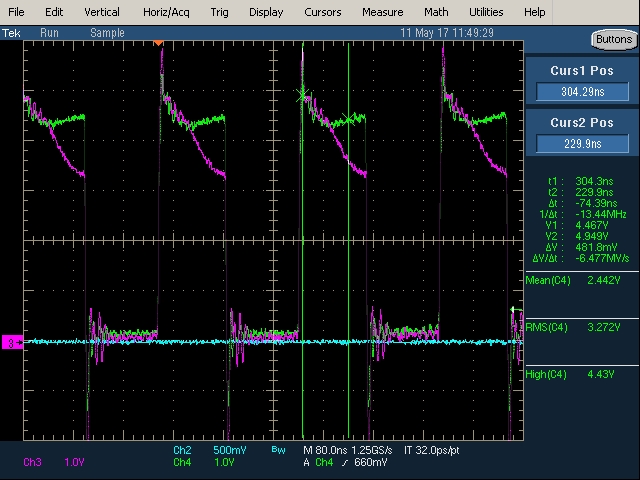Click the ΔV/Δt -6.477MV/s readout
Screen dimensions: 640x480
tap(581, 258)
